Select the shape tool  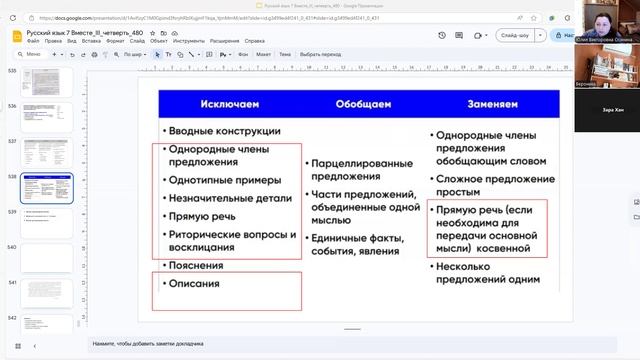(180, 55)
